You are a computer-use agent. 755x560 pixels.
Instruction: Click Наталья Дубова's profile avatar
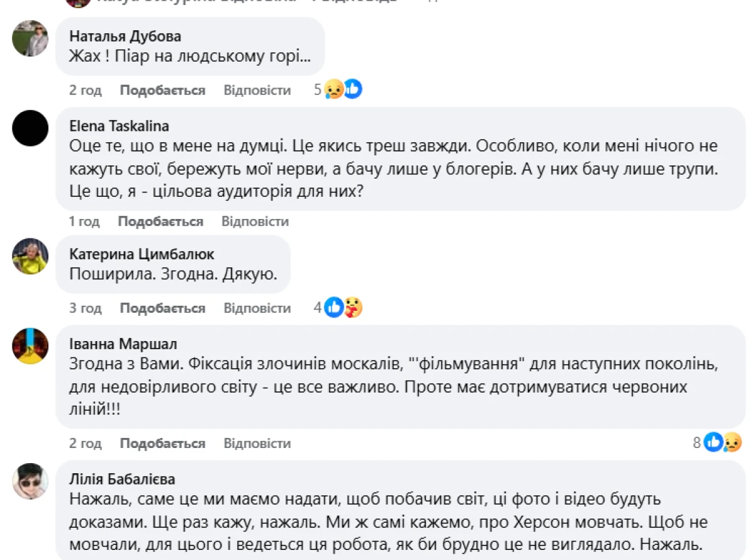pos(30,38)
